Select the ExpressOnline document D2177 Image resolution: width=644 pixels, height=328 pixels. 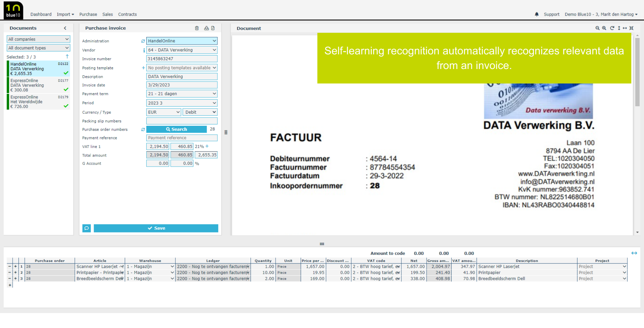(38, 85)
